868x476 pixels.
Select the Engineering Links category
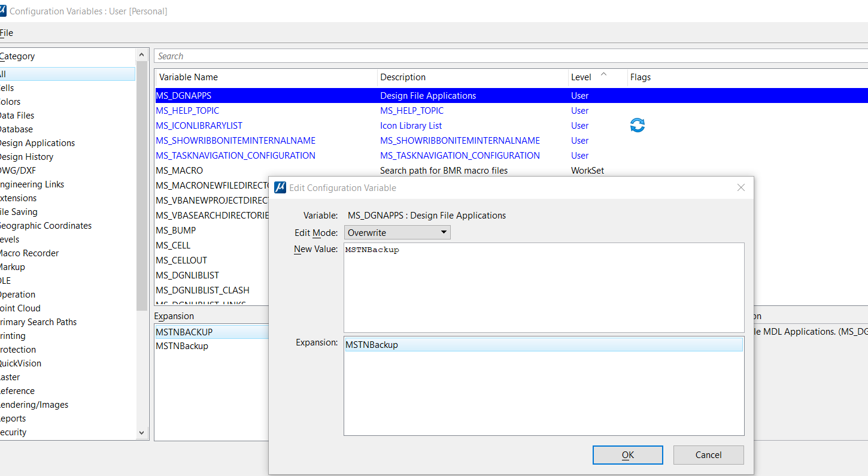(32, 184)
